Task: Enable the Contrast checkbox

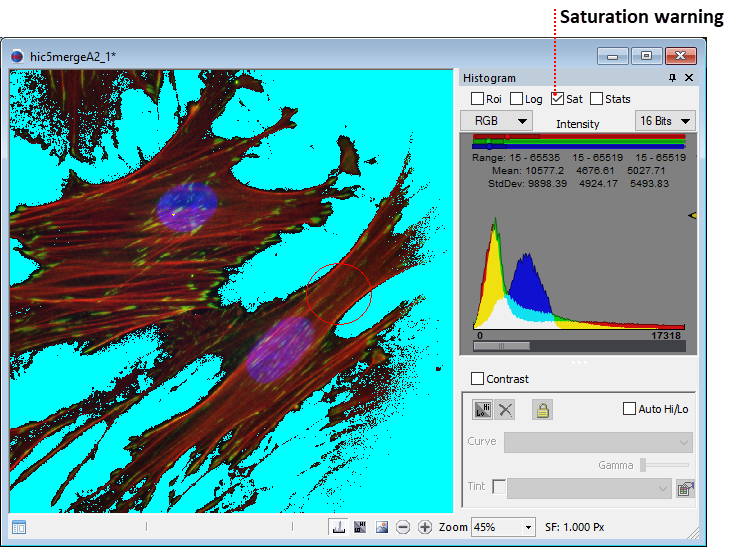Action: [477, 379]
